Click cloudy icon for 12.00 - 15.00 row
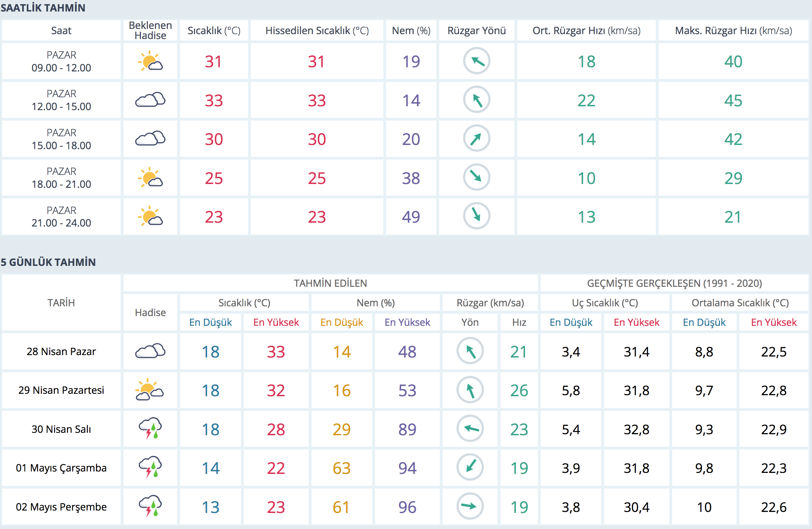812x529 pixels. tap(150, 100)
